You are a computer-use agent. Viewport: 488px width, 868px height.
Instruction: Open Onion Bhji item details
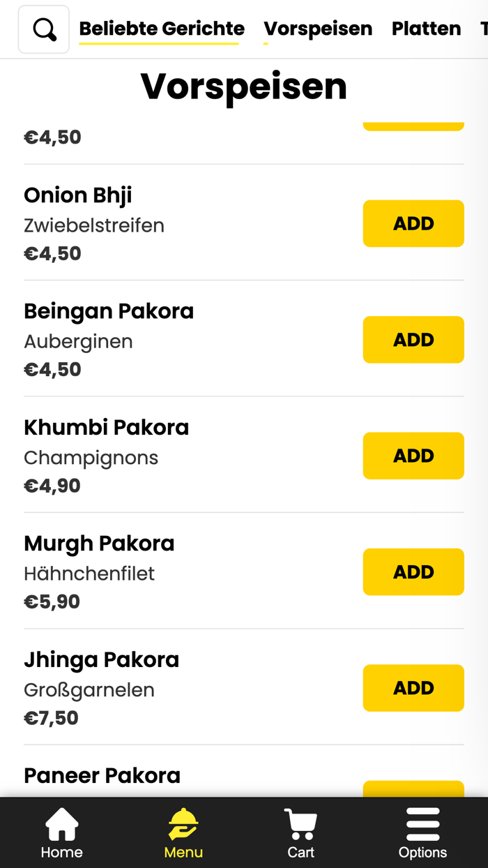(78, 195)
